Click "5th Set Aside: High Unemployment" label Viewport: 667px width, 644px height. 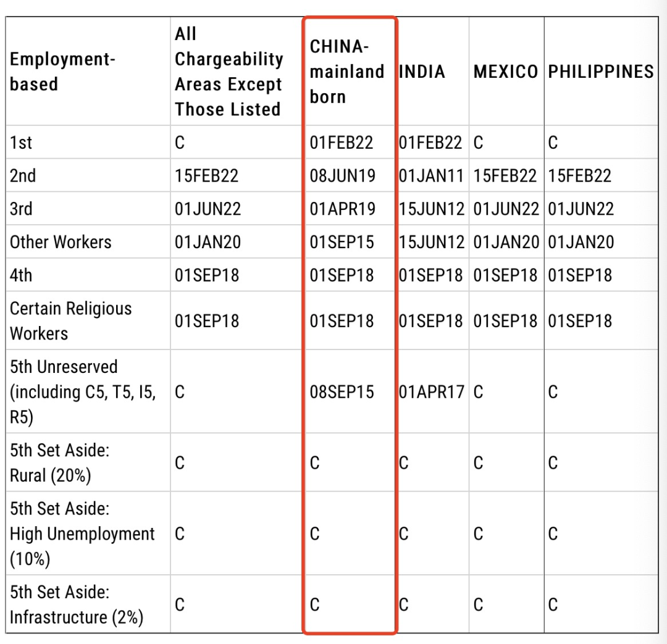pyautogui.click(x=82, y=533)
